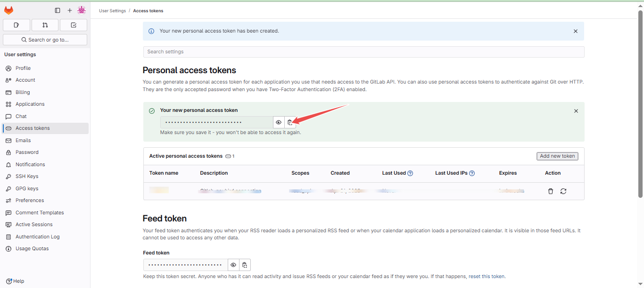This screenshot has height=288, width=644.
Task: Open your merge requests from top bar
Action: pyautogui.click(x=45, y=25)
